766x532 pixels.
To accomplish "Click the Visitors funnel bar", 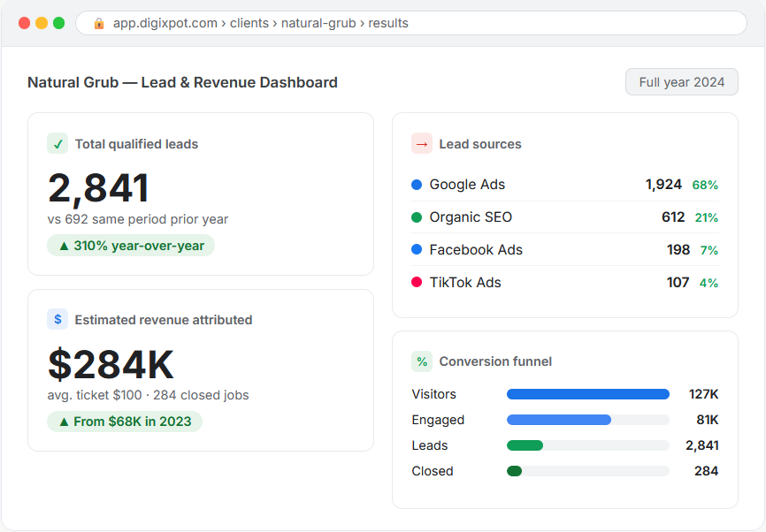I will pyautogui.click(x=587, y=394).
